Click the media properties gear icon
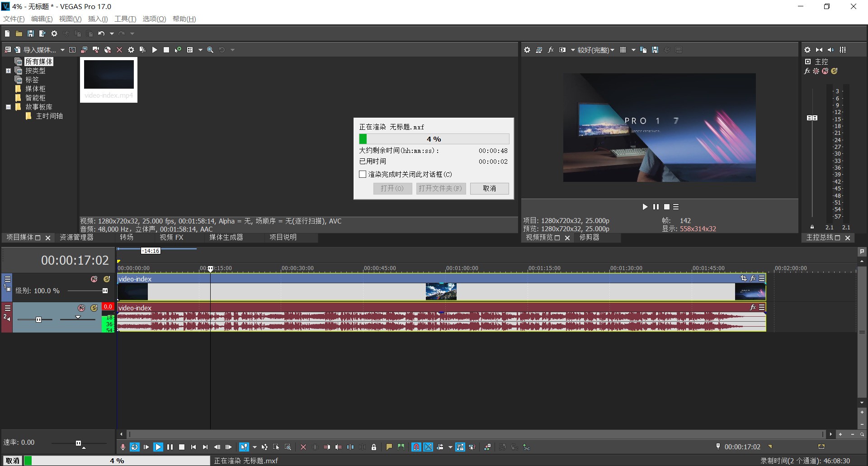 coord(131,50)
